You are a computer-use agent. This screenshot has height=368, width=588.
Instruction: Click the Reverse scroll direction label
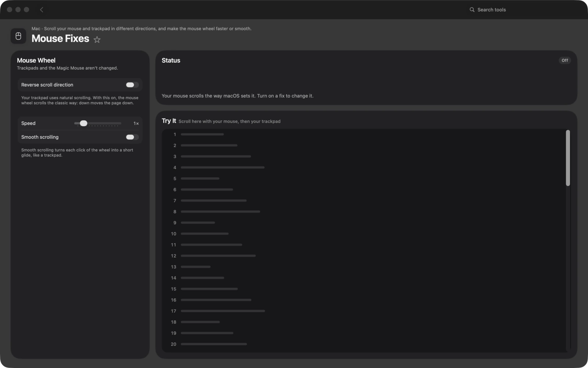[x=47, y=85]
